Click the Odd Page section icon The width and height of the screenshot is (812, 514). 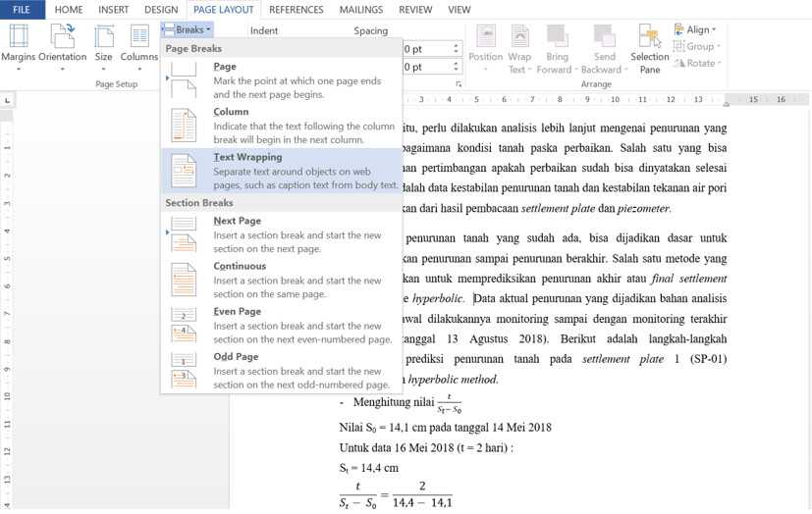tap(184, 371)
